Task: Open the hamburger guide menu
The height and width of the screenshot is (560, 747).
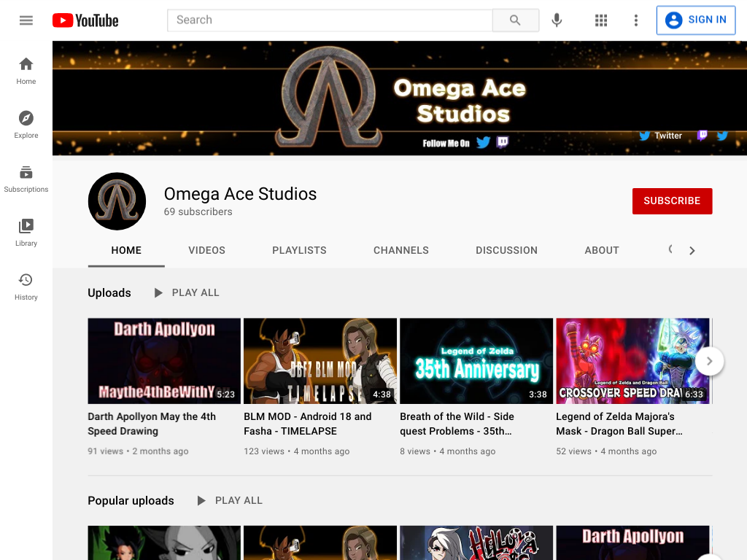Action: tap(26, 20)
